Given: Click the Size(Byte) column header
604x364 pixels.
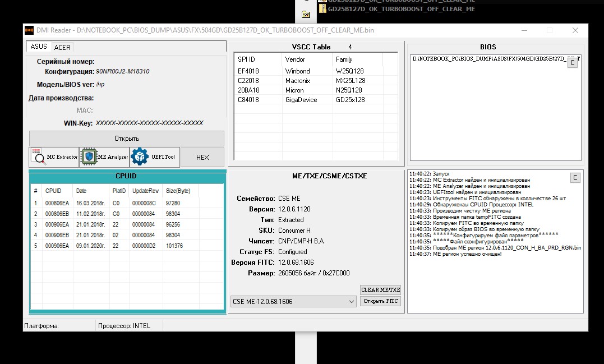Looking at the screenshot, I should (x=180, y=191).
